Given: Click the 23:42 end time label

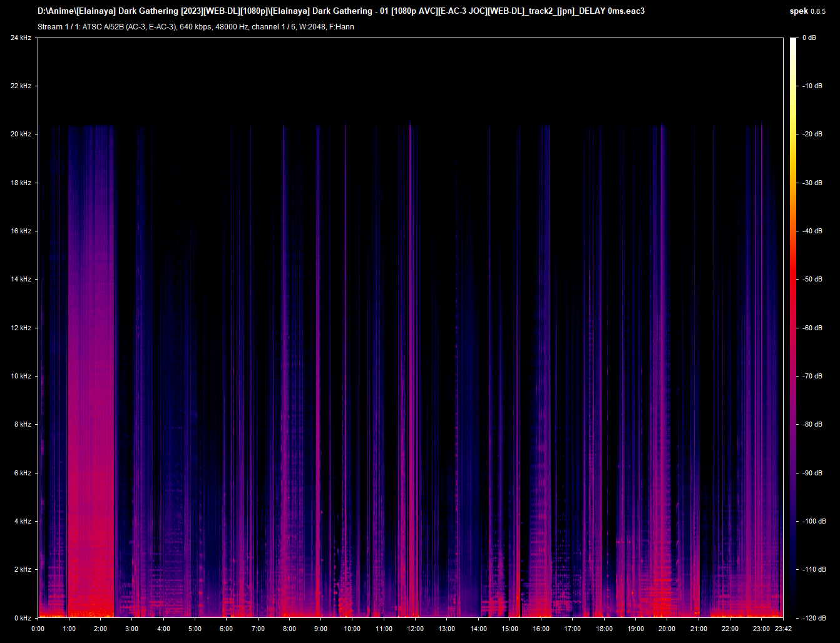Looking at the screenshot, I should coord(783,629).
